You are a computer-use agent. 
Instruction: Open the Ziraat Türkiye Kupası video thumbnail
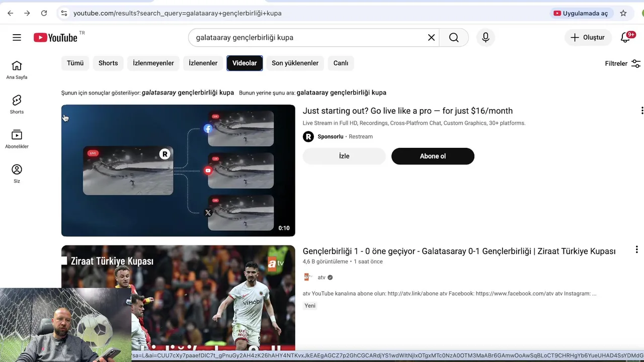178,298
